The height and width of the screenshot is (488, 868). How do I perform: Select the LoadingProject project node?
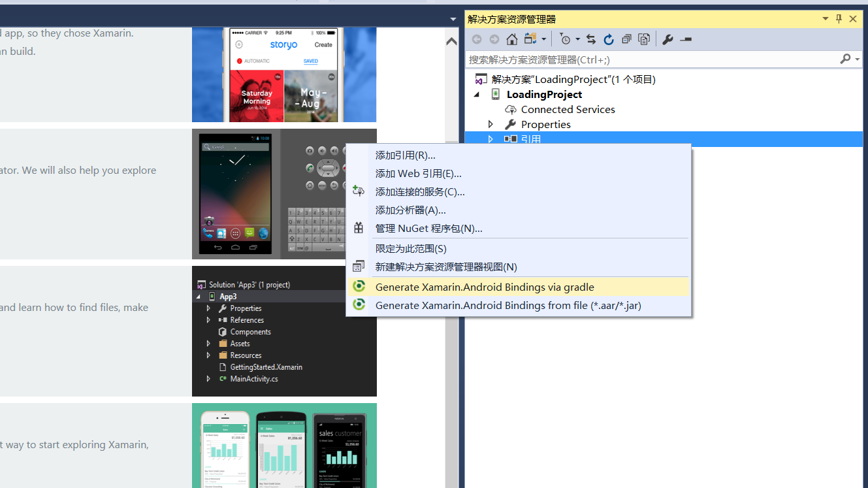pyautogui.click(x=544, y=94)
